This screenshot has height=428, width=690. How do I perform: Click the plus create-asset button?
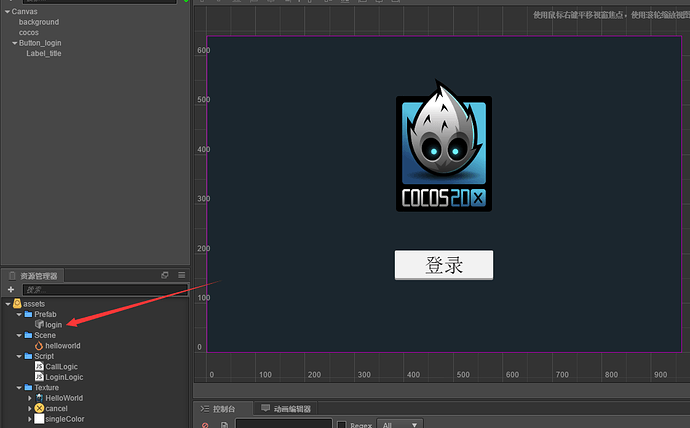pos(11,289)
